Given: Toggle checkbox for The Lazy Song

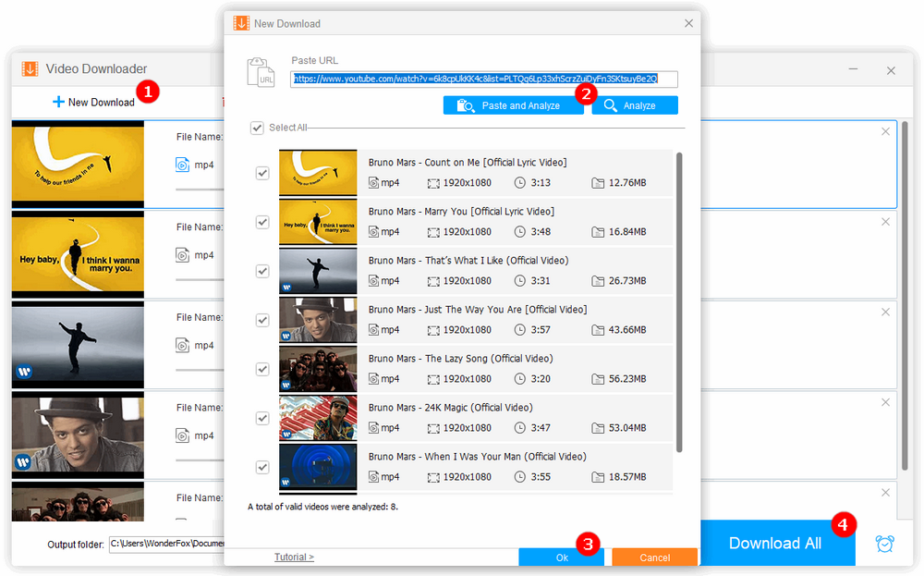Looking at the screenshot, I should 262,369.
